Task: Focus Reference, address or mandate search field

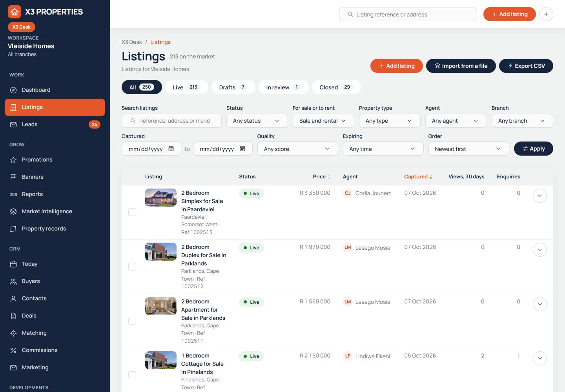Action: [171, 121]
